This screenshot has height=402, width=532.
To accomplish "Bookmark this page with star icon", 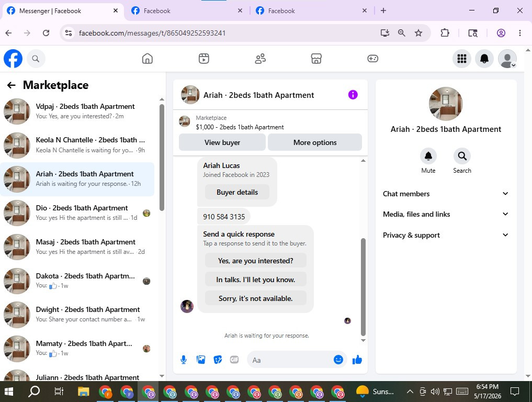I will [x=418, y=33].
